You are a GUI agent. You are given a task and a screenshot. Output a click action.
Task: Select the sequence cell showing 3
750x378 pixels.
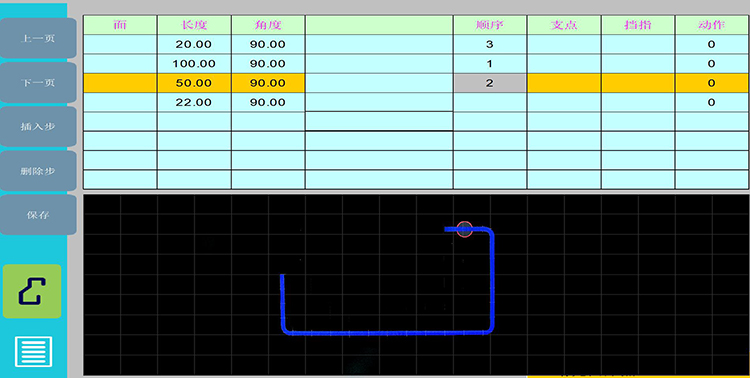[x=490, y=44]
